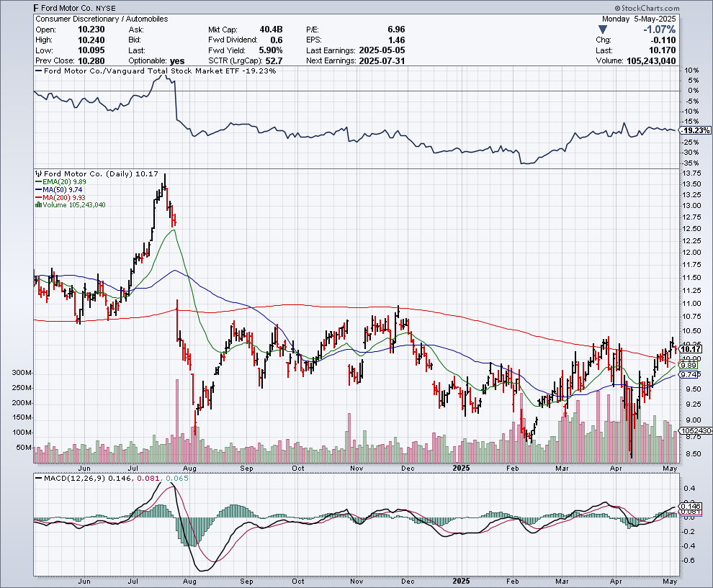Click the SCTR (LrgCap) value 52.7
The width and height of the screenshot is (713, 588).
click(x=274, y=61)
